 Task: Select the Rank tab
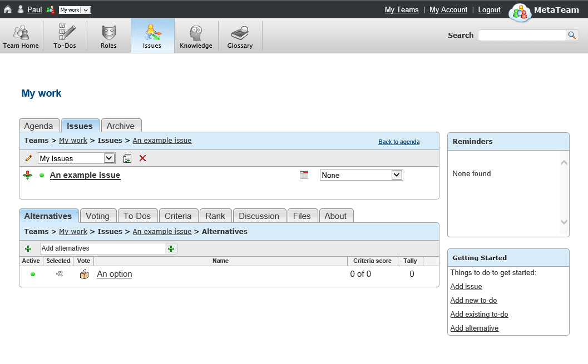tap(215, 216)
